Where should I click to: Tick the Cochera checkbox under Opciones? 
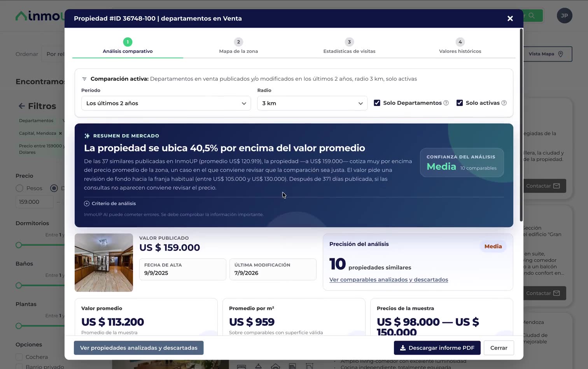pos(19,357)
